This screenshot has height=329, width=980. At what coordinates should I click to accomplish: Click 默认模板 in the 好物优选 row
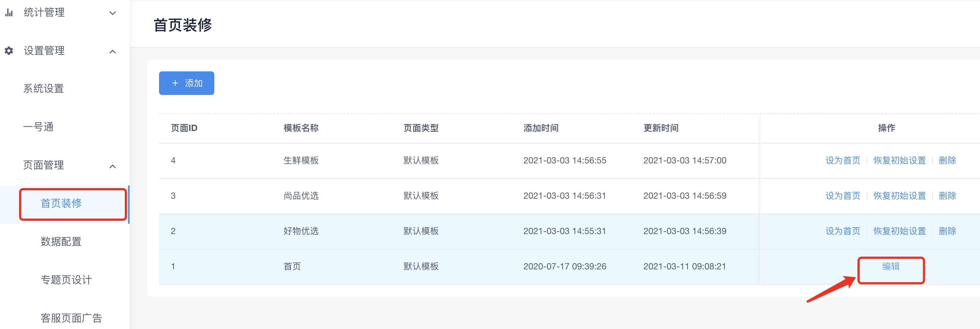click(421, 231)
